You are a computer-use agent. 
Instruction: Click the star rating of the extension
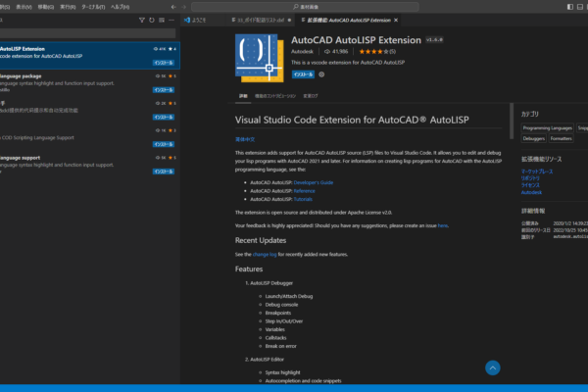click(377, 52)
